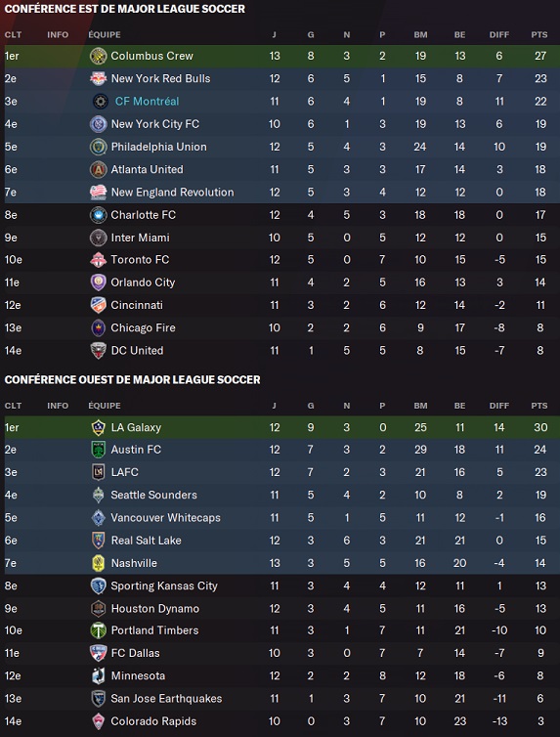Click the Orlando City purple badge
This screenshot has width=560, height=737.
pyautogui.click(x=98, y=282)
